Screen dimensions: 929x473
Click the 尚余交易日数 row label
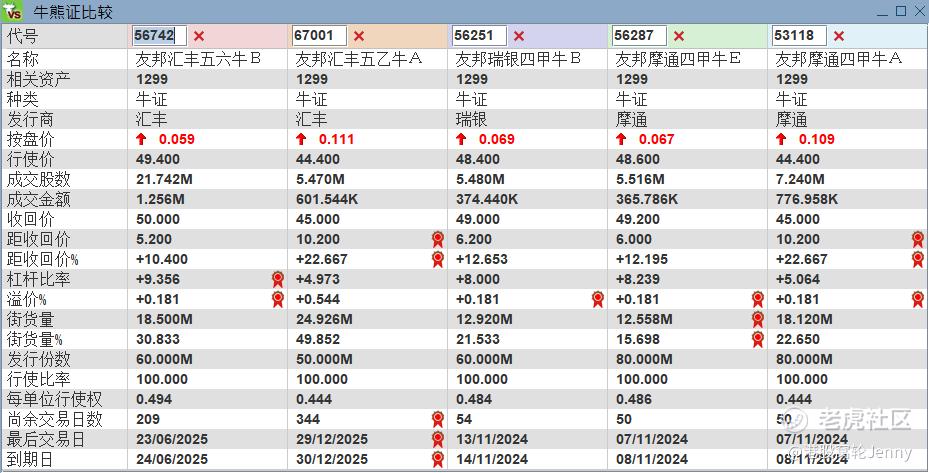[x=55, y=419]
